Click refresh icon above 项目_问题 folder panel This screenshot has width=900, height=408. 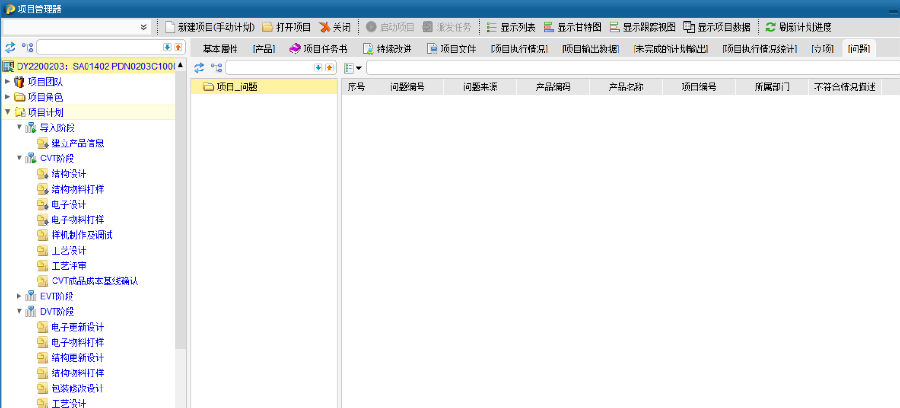pyautogui.click(x=199, y=68)
